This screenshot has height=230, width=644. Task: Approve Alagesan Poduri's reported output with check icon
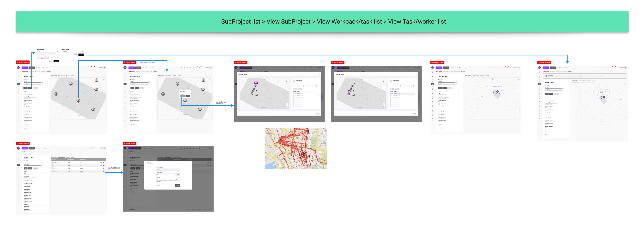pyautogui.click(x=101, y=163)
